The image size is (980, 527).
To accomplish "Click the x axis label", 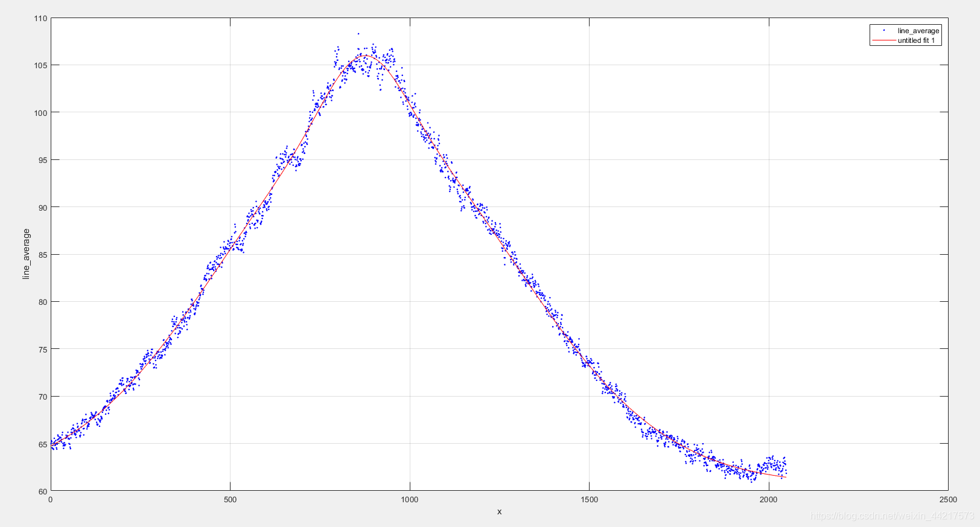I will 499,512.
